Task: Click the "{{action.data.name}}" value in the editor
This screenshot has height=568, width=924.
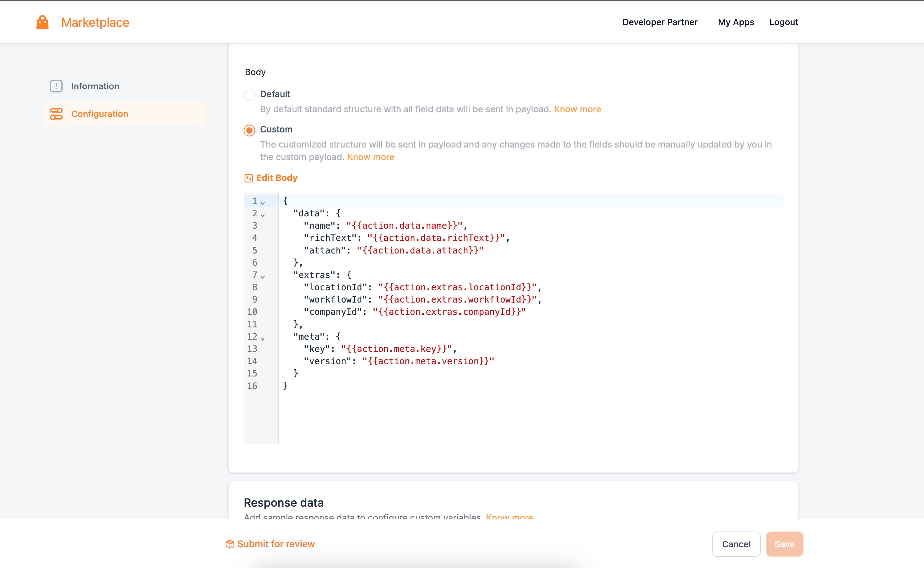Action: pyautogui.click(x=404, y=226)
